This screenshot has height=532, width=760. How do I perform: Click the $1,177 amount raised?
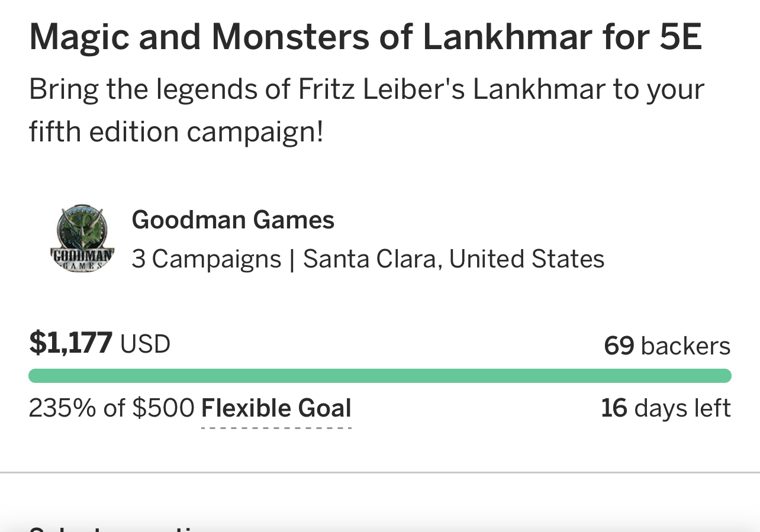70,343
